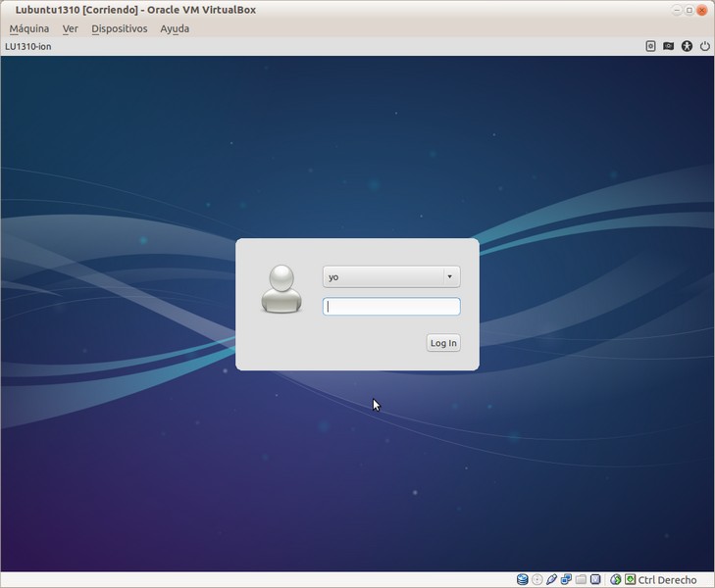This screenshot has height=588, width=715.
Task: Click the shared folders status icon
Action: click(581, 579)
